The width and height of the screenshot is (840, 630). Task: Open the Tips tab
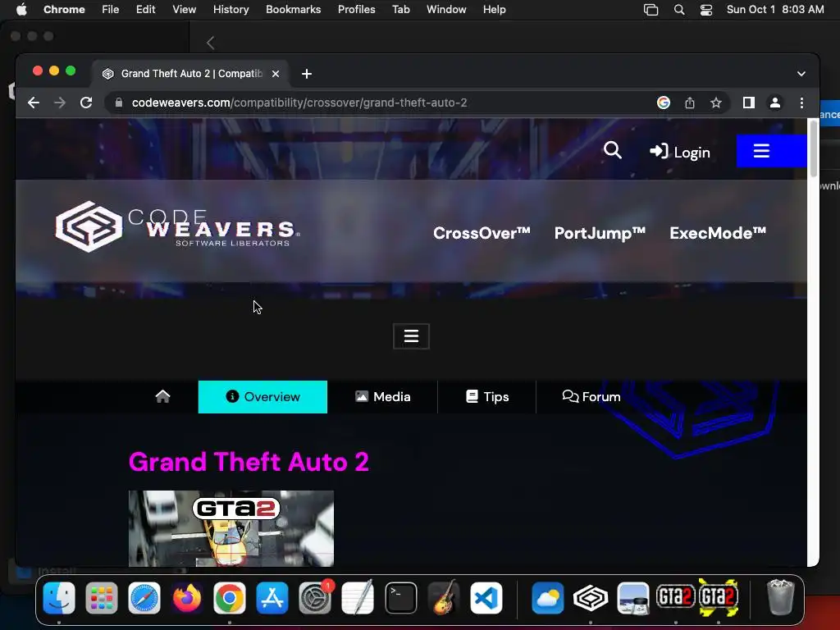(x=487, y=397)
